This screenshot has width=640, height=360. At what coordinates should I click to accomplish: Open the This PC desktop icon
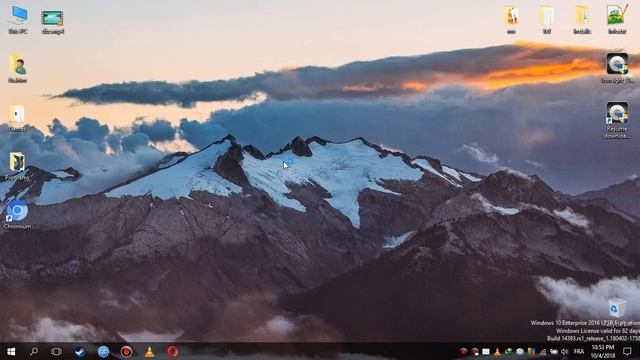[x=18, y=19]
